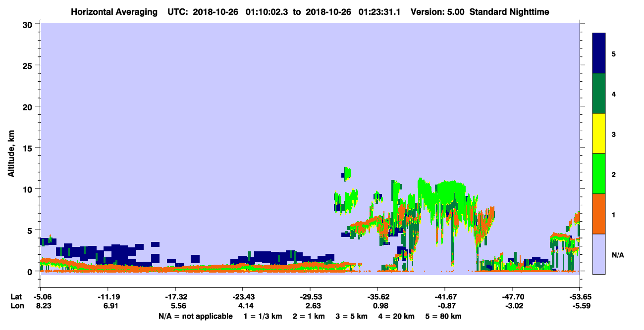The width and height of the screenshot is (644, 330).
Task: Click the latitude value '-23.43'
Action: (x=242, y=297)
